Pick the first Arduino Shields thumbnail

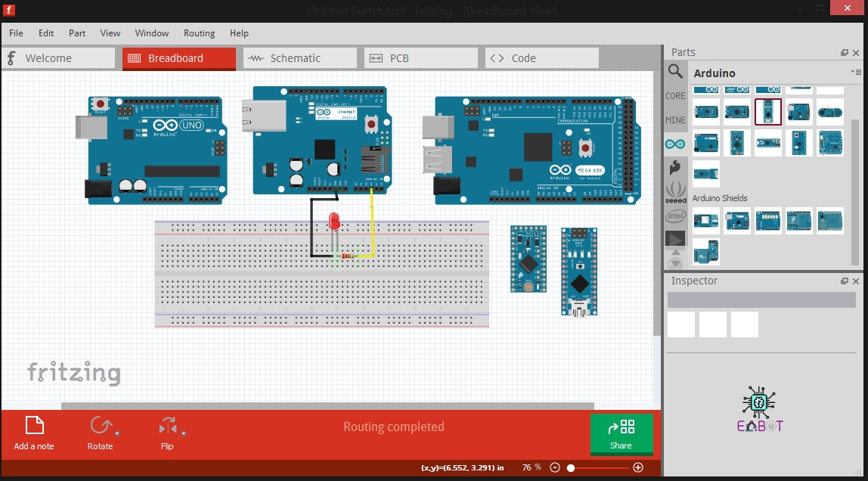point(705,221)
